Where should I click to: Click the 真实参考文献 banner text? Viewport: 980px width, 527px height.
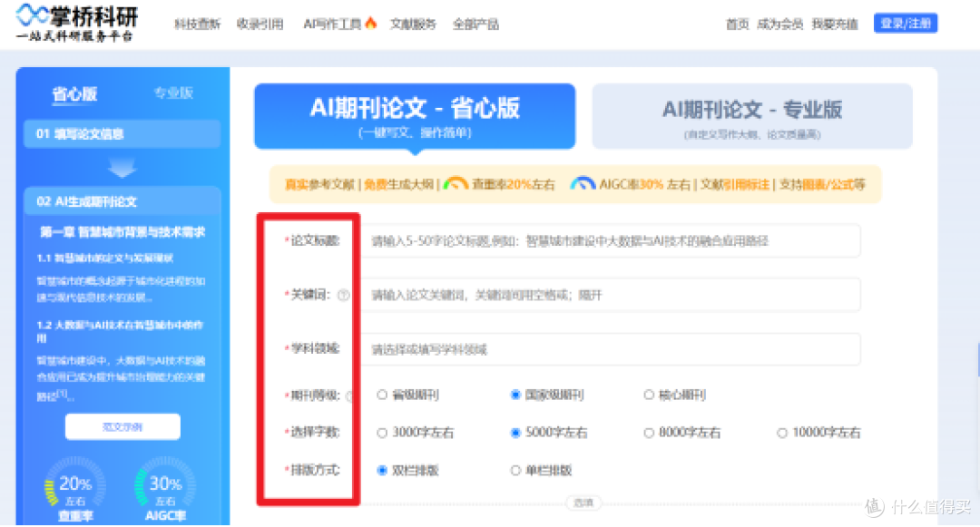pyautogui.click(x=319, y=185)
